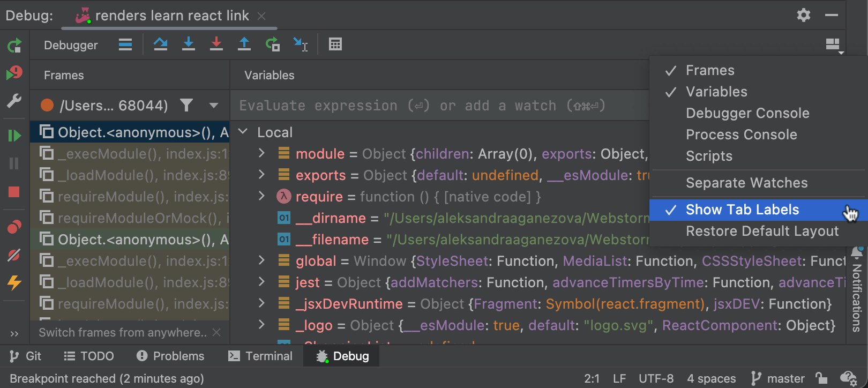Select Debugger Console from layout menu

click(747, 114)
